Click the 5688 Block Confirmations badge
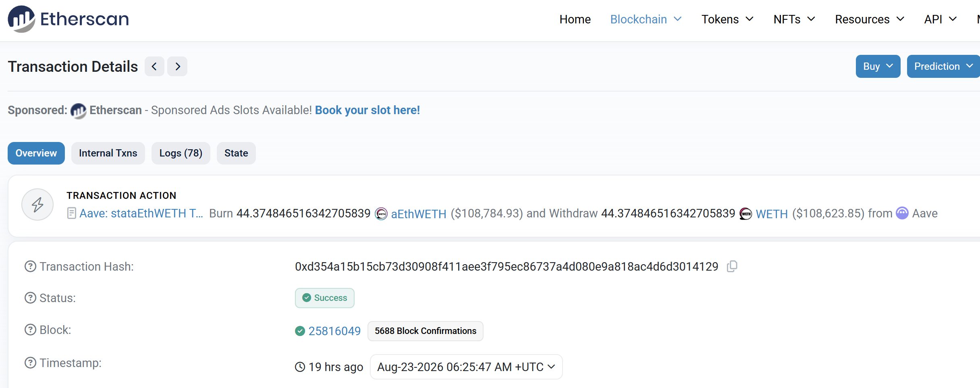The height and width of the screenshot is (388, 980). tap(426, 331)
